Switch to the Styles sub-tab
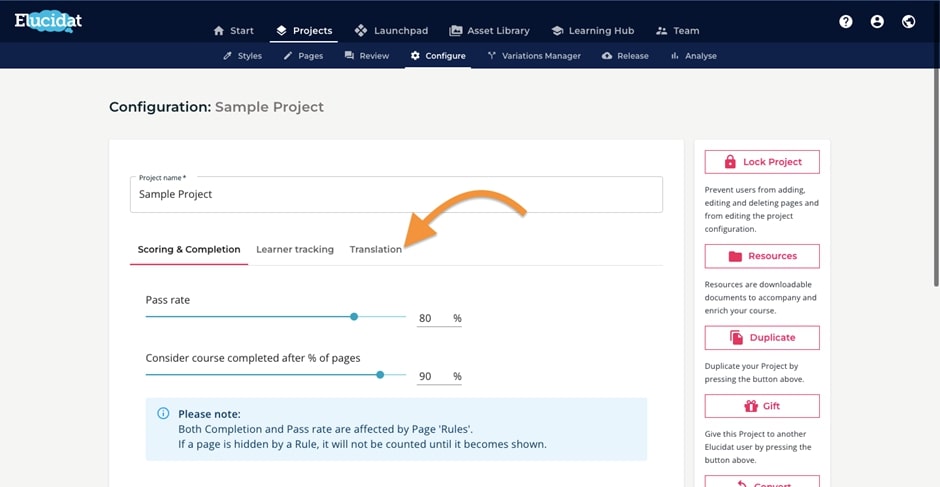 242,56
